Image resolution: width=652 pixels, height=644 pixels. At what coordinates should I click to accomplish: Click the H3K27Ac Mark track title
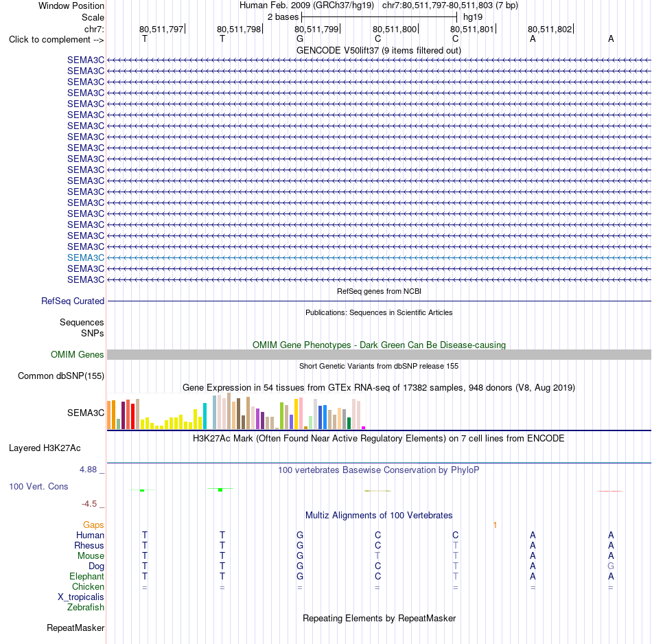379,439
